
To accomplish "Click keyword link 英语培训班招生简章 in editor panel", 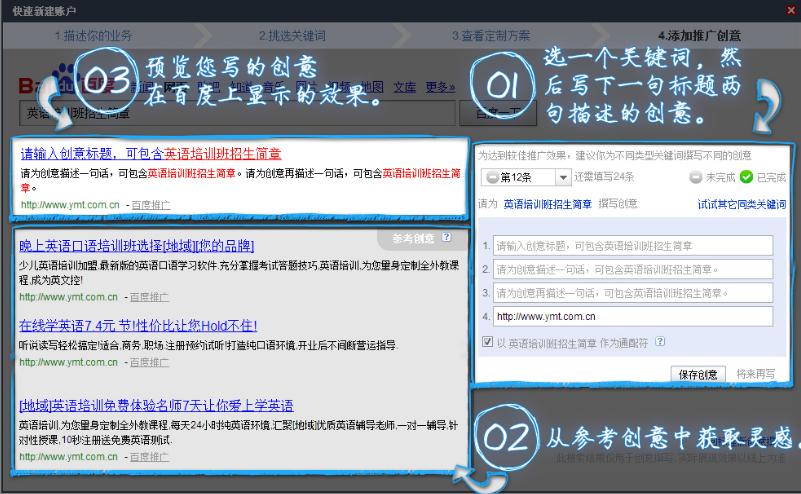I will (548, 204).
